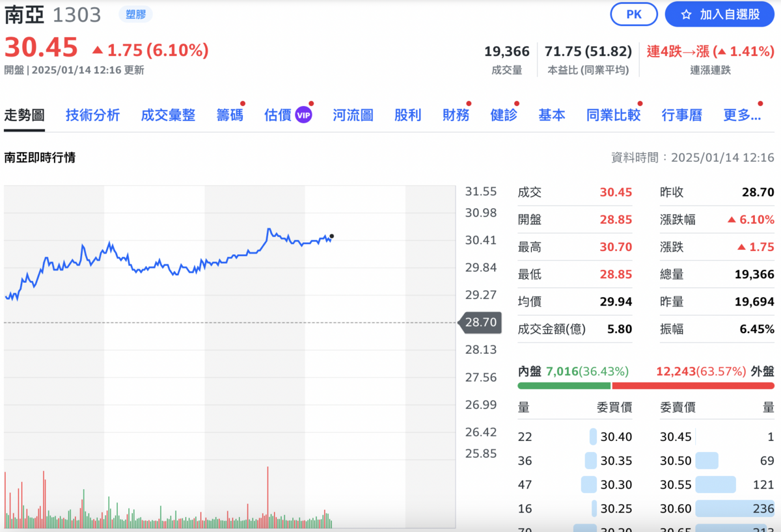Click the latest price dot on chart

tap(332, 236)
